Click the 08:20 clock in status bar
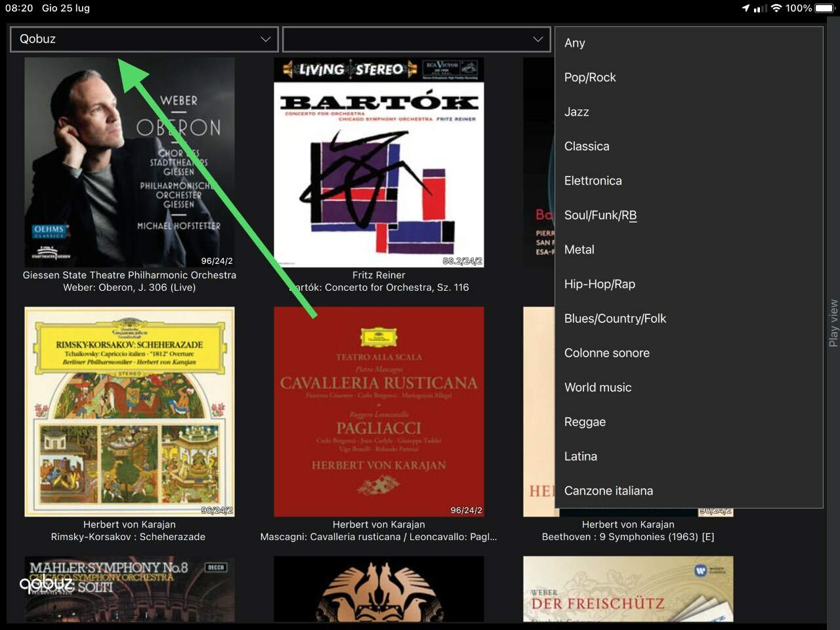The height and width of the screenshot is (630, 840). click(19, 8)
